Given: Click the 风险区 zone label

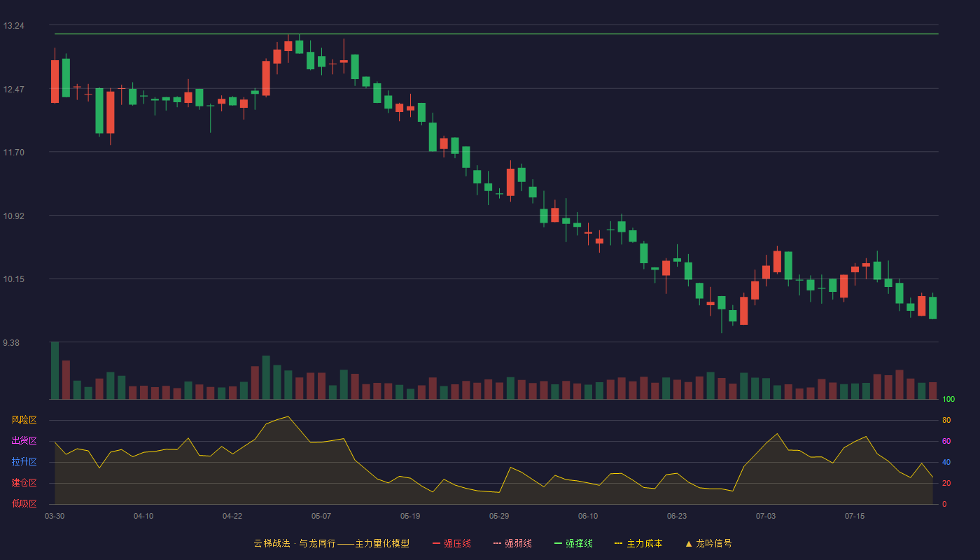Looking at the screenshot, I should tap(24, 420).
